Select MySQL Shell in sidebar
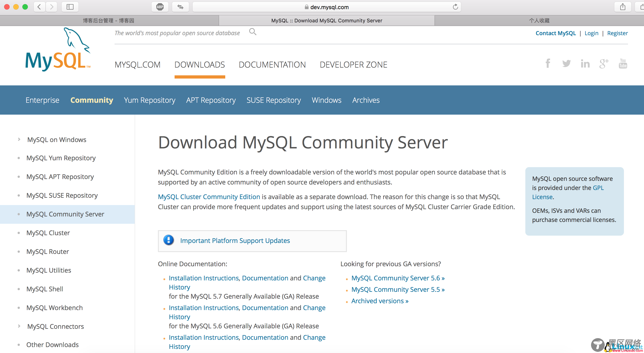This screenshot has width=644, height=353. click(x=45, y=289)
